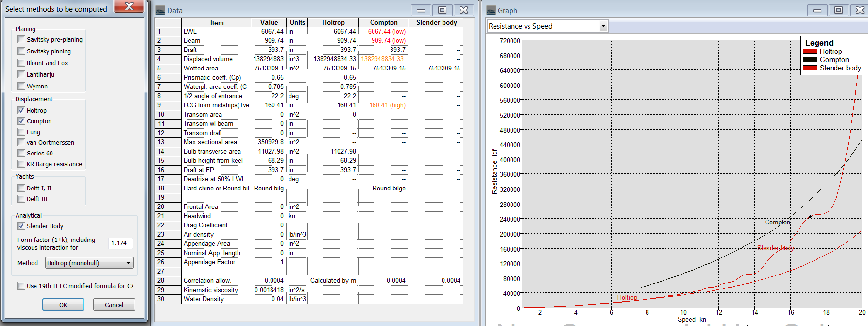The image size is (868, 326).
Task: Maximize the Data window
Action: point(443,10)
